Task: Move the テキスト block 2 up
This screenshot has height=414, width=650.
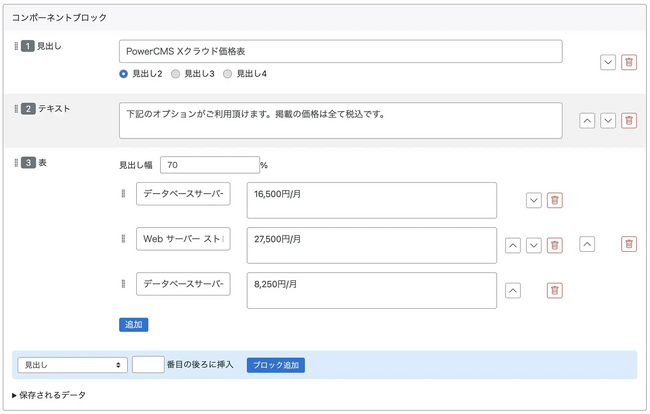Action: click(x=587, y=121)
